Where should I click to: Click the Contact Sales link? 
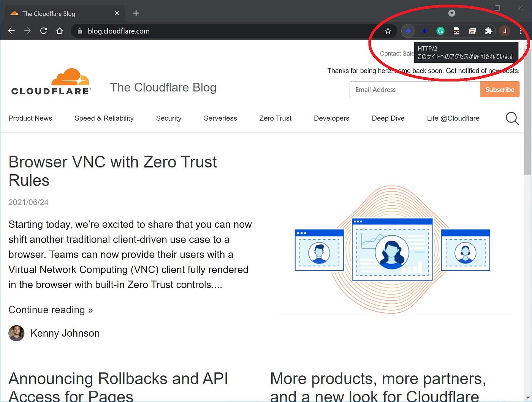397,54
